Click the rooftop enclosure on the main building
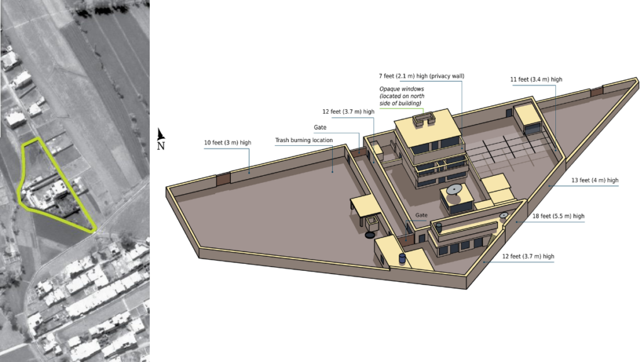The height and width of the screenshot is (362, 644). coord(423,119)
